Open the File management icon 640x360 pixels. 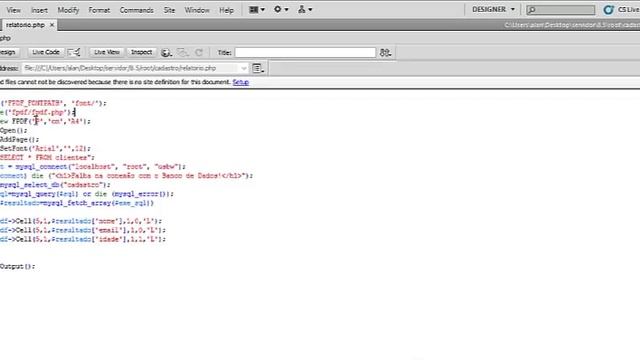coord(385,53)
